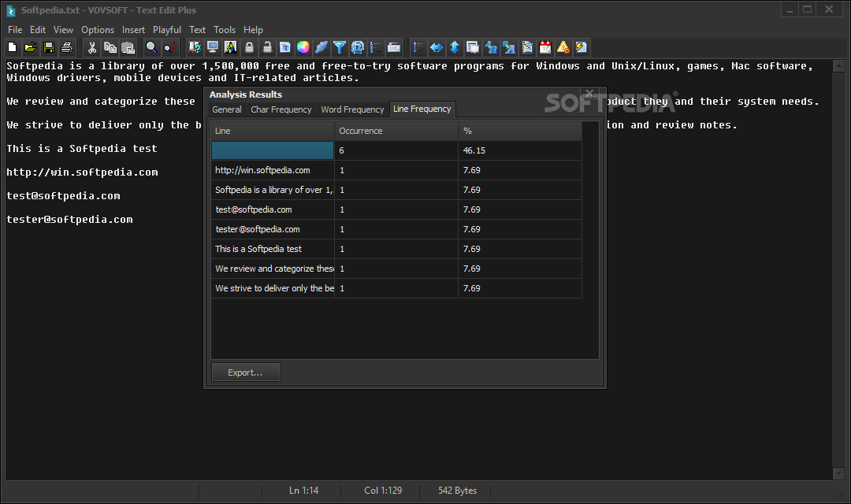The width and height of the screenshot is (851, 504).
Task: Click the Copy toolbar icon
Action: tap(110, 48)
